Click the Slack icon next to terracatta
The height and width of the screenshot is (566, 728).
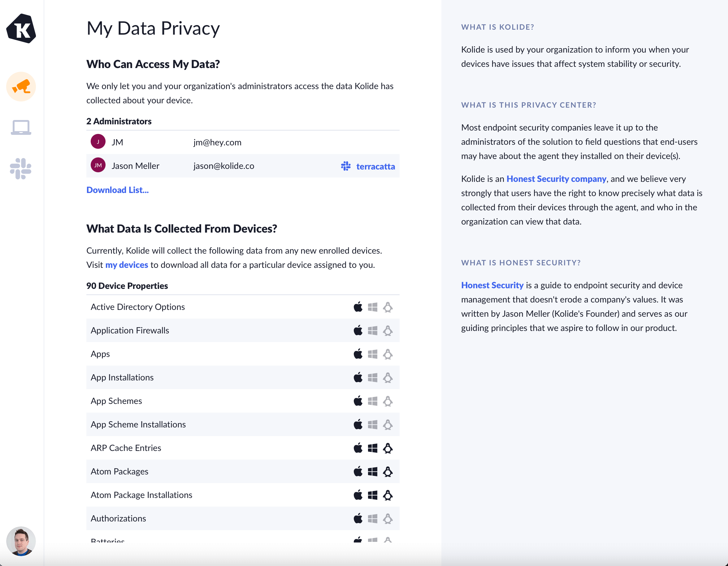point(346,166)
